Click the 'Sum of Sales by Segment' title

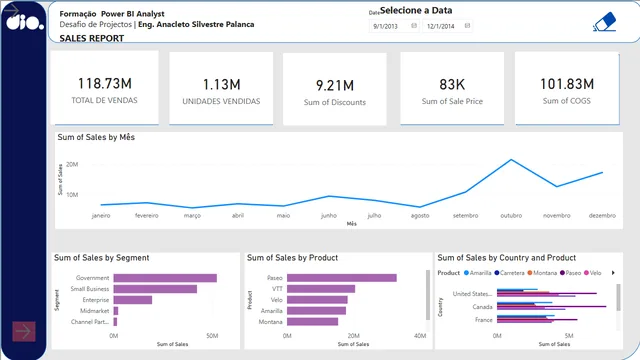[x=102, y=258]
